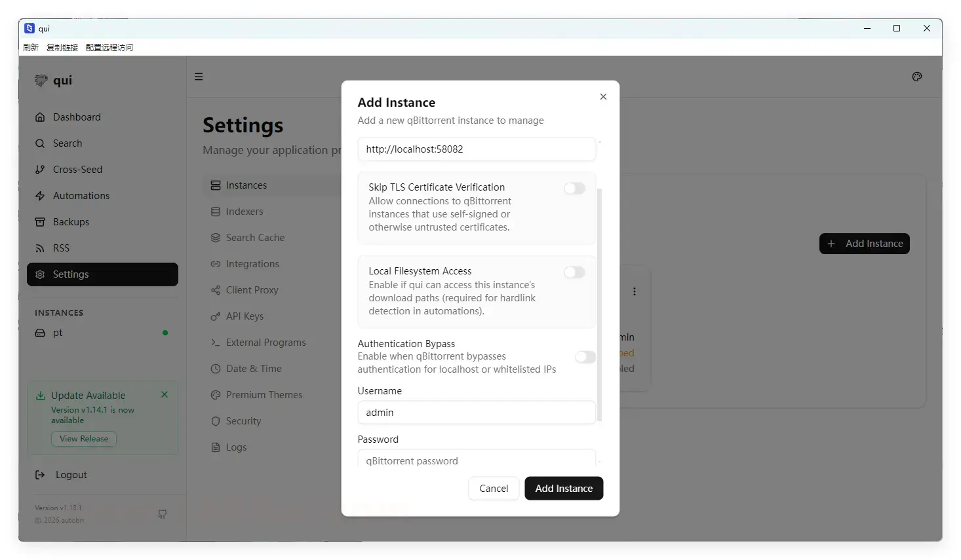Click the dialog's vertical scrollbar
Screen dimensions: 961x560
(599, 301)
